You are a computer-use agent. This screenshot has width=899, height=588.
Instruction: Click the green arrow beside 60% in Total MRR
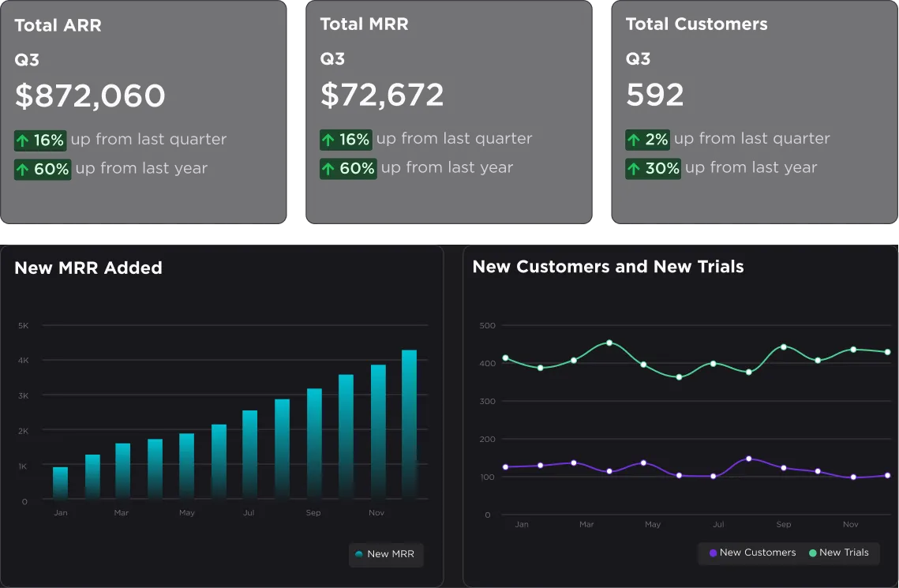(328, 169)
